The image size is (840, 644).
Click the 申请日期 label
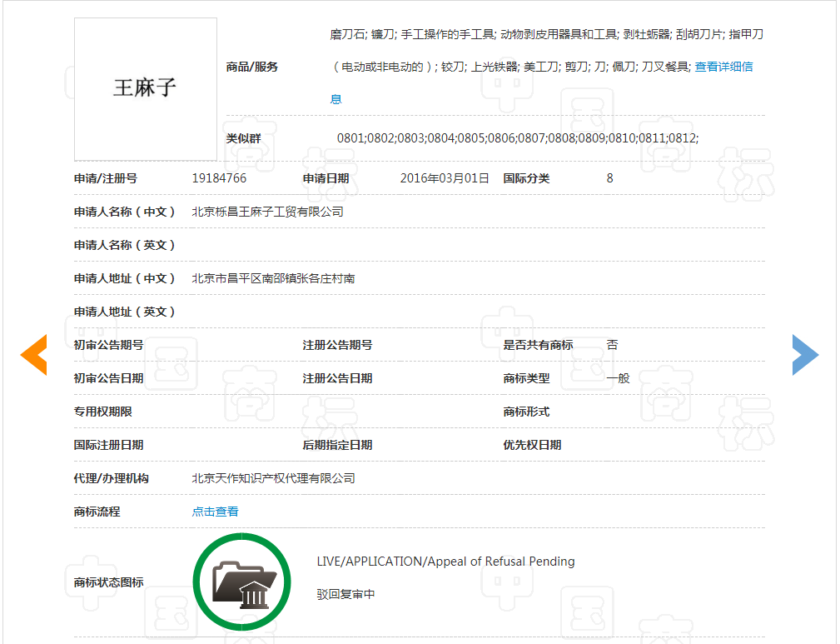click(326, 178)
